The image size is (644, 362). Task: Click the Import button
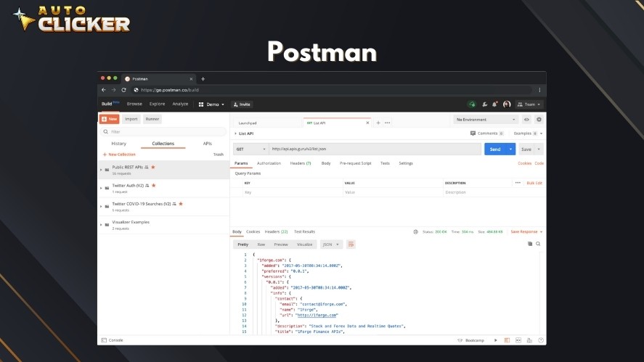click(131, 119)
